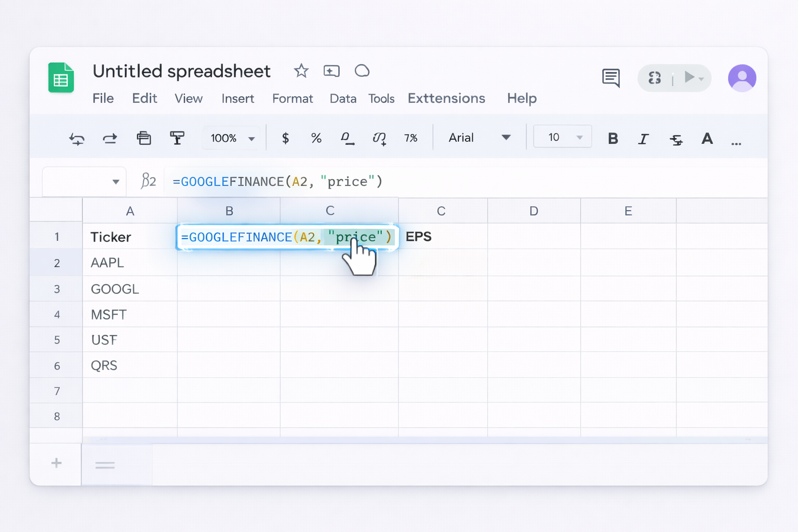Open the zoom 100% dropdown

coord(232,138)
